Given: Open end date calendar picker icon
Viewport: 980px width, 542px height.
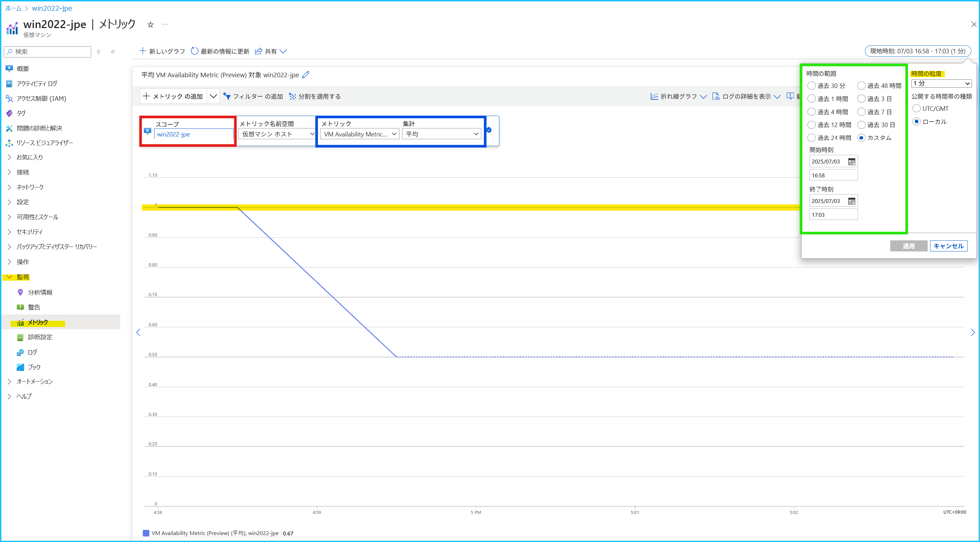Looking at the screenshot, I should 851,201.
